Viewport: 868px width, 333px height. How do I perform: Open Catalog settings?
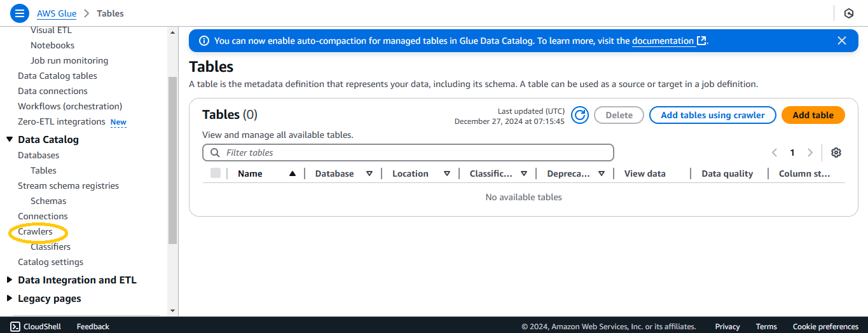50,262
